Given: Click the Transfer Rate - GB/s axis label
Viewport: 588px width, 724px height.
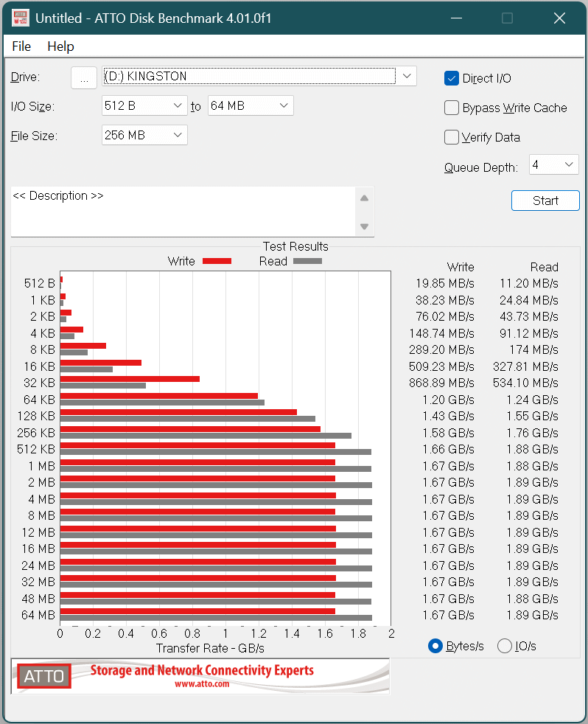Looking at the screenshot, I should point(210,648).
